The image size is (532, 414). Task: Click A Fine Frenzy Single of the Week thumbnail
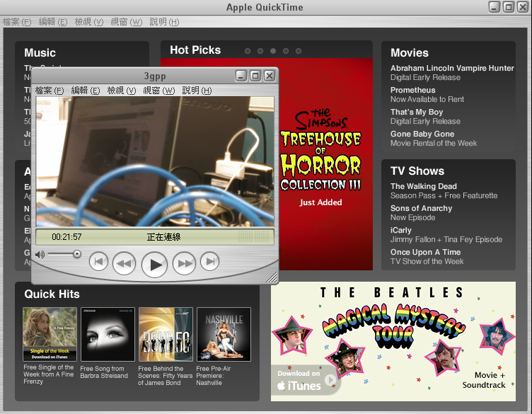click(x=50, y=334)
